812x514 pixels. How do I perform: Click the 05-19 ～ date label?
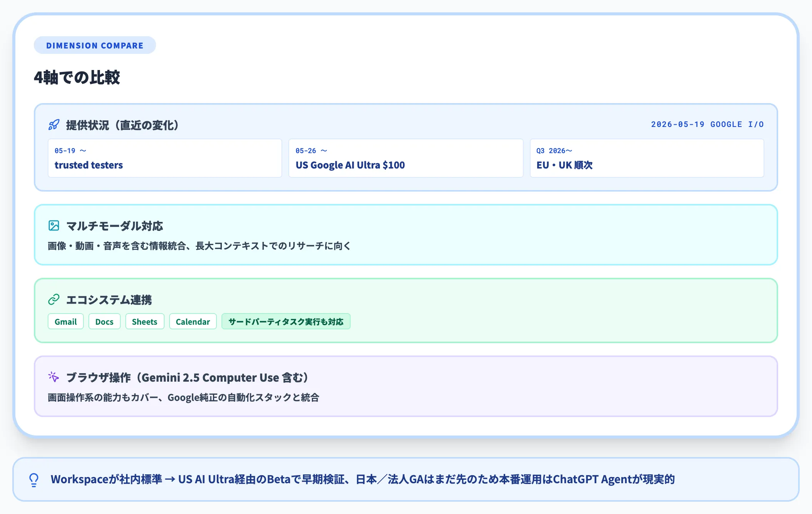(70, 151)
